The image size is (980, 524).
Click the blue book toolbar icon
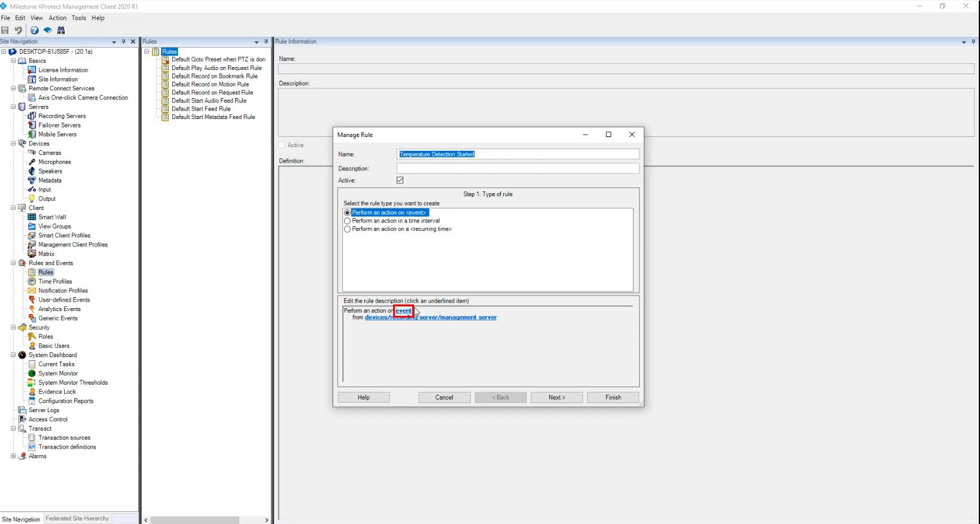tap(48, 31)
